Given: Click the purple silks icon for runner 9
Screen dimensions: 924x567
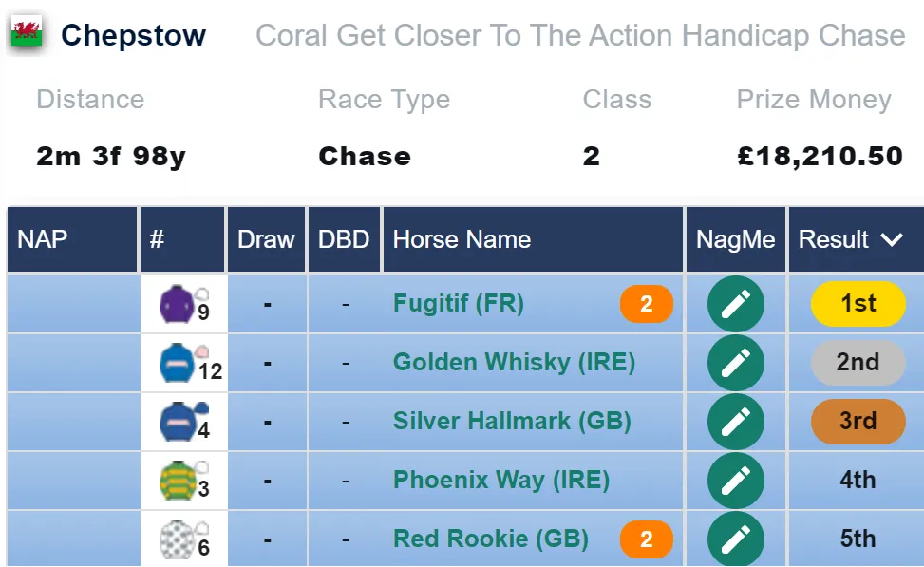Looking at the screenshot, I should coord(177,304).
